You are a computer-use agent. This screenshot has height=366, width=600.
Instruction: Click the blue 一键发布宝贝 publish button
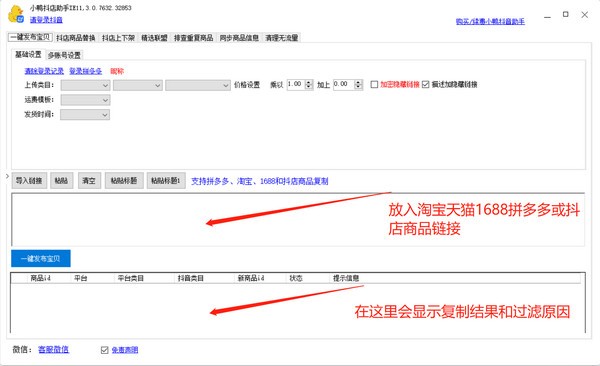41,258
